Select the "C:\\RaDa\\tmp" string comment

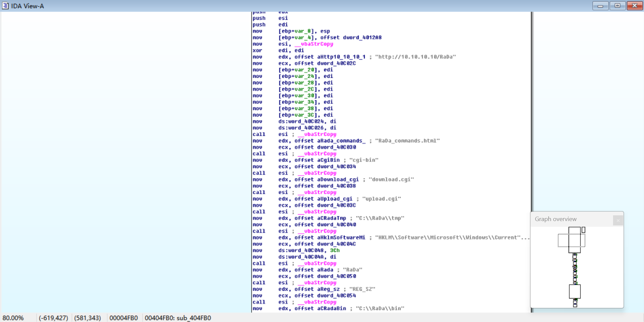380,218
